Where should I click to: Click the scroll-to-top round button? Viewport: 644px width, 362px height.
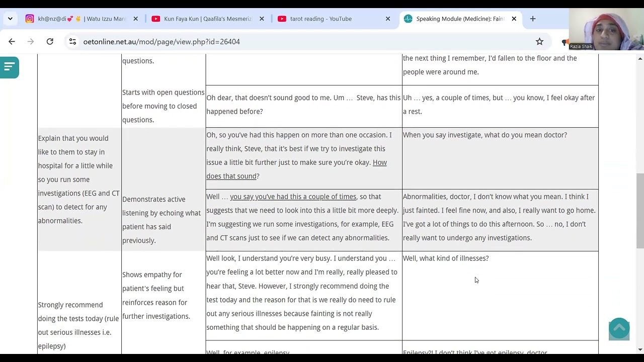coord(619,328)
